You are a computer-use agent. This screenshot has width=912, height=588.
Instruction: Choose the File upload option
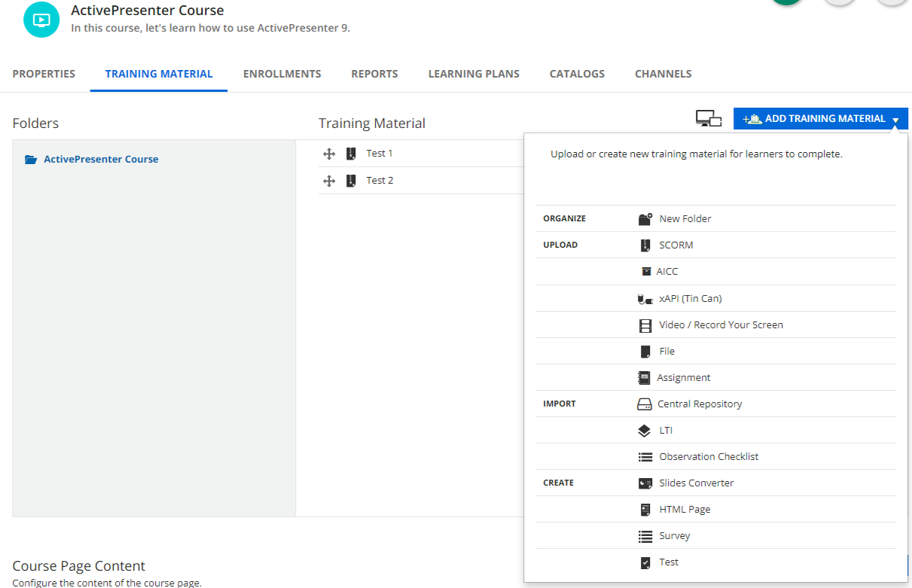pos(667,352)
